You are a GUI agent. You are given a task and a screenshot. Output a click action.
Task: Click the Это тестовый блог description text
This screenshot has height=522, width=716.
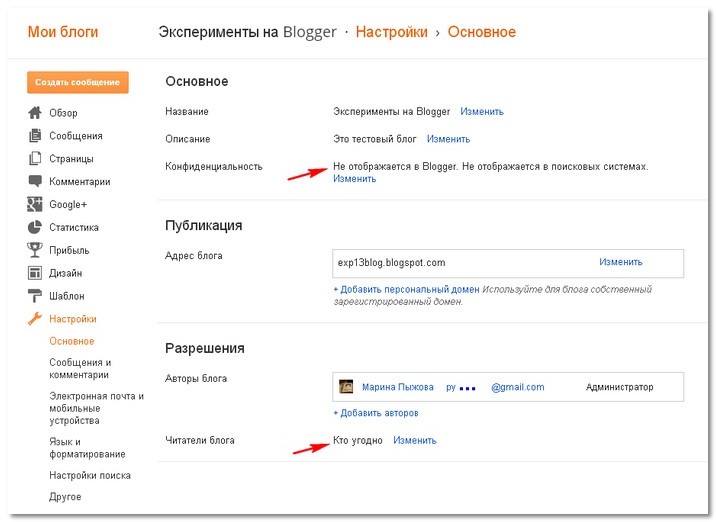pyautogui.click(x=375, y=139)
